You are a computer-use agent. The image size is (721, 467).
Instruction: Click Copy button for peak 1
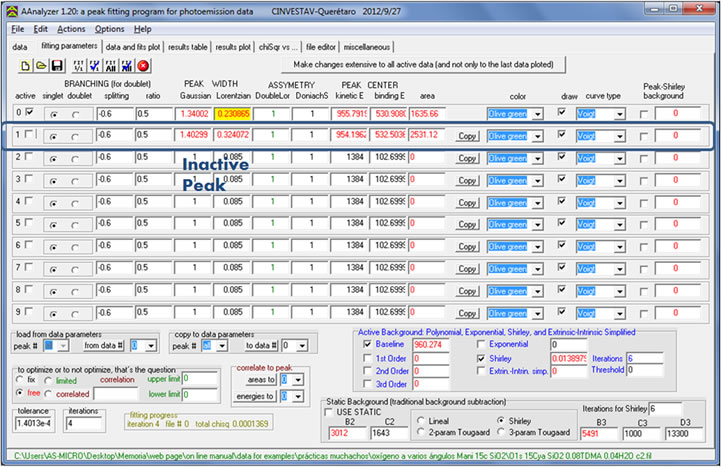(x=466, y=134)
